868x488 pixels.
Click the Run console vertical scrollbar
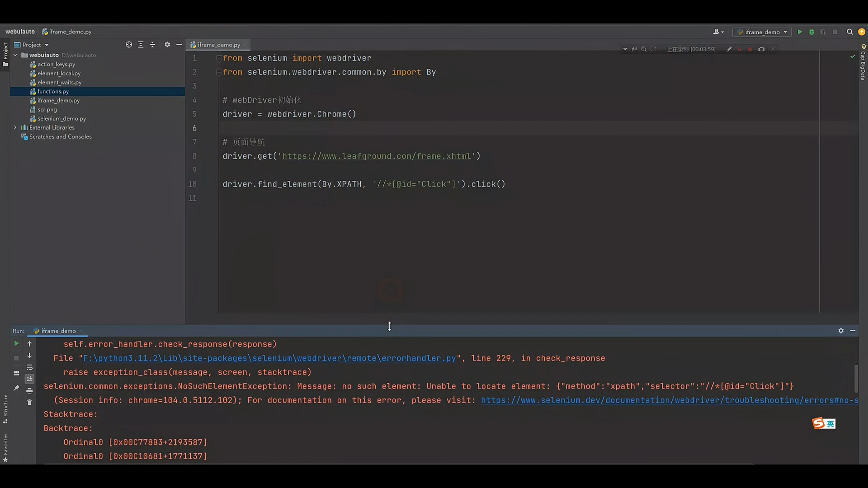(x=856, y=379)
